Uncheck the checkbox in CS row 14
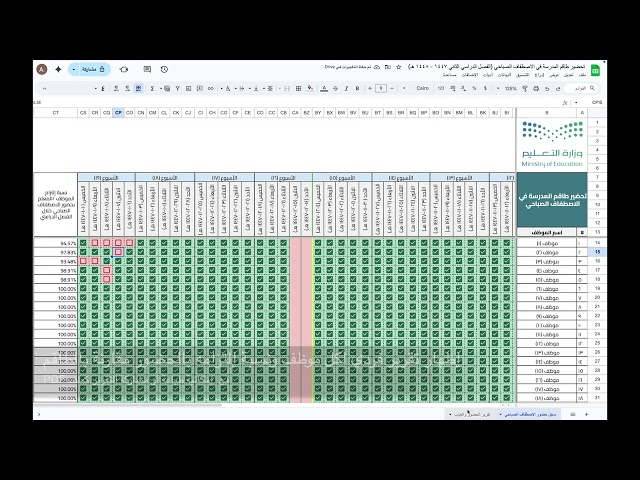 click(x=83, y=243)
